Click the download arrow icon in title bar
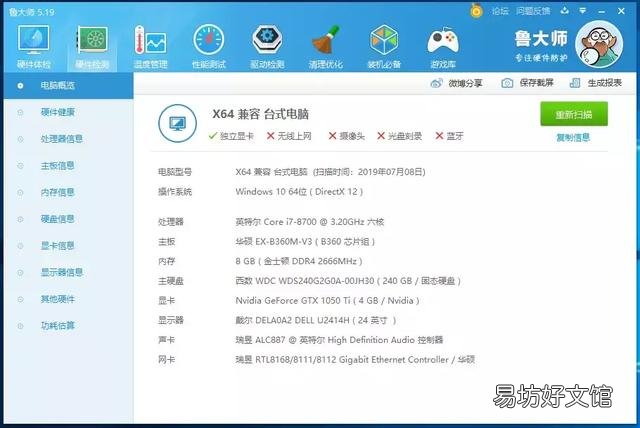 [x=564, y=11]
